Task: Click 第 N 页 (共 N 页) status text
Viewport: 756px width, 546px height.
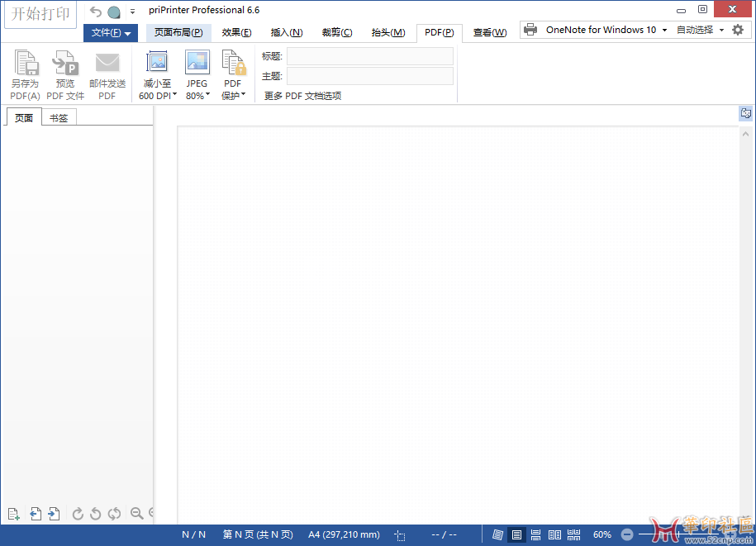Action: (x=258, y=534)
